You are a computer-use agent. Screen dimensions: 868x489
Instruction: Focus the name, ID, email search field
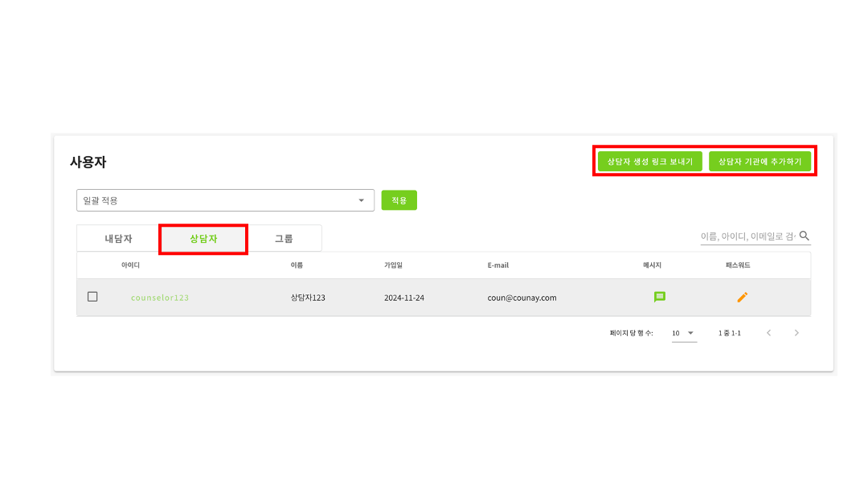coord(748,236)
